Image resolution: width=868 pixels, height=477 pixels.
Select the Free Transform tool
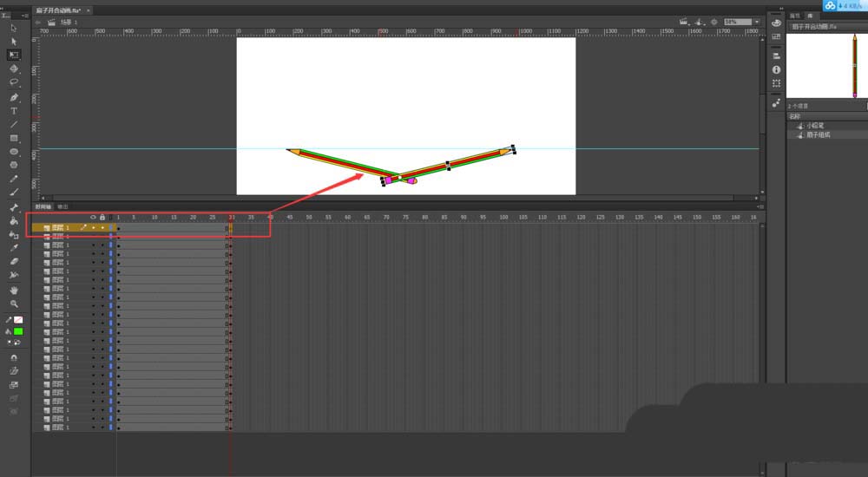tap(14, 55)
